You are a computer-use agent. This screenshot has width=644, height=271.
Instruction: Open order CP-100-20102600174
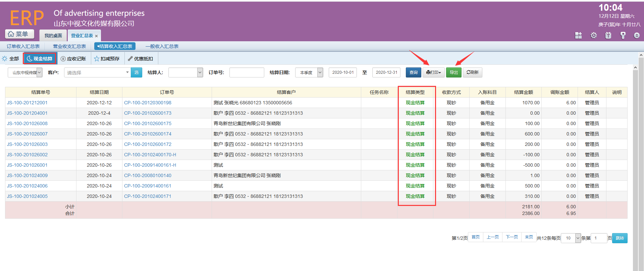pyautogui.click(x=148, y=134)
